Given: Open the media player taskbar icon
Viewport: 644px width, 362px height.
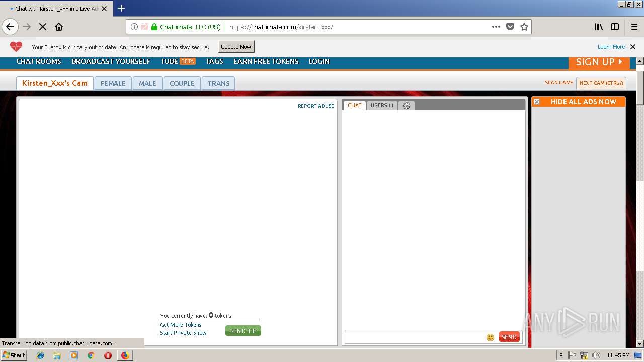Looking at the screenshot, I should [74, 355].
